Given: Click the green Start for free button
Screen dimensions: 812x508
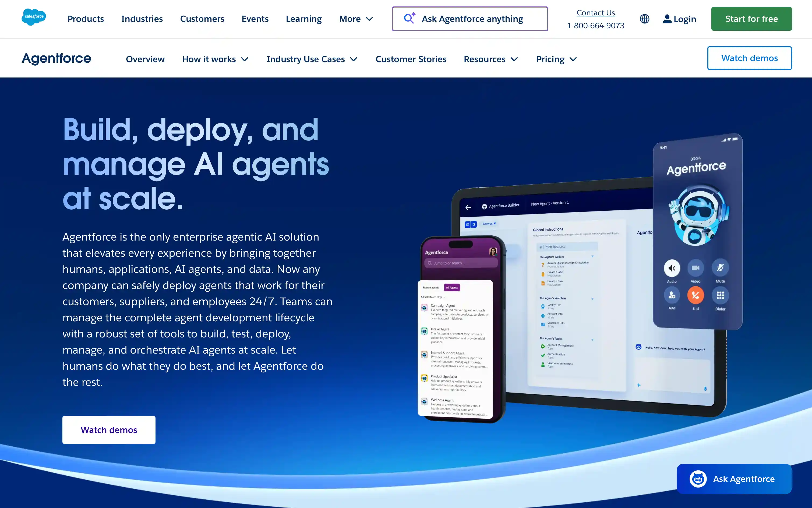Looking at the screenshot, I should [751, 19].
